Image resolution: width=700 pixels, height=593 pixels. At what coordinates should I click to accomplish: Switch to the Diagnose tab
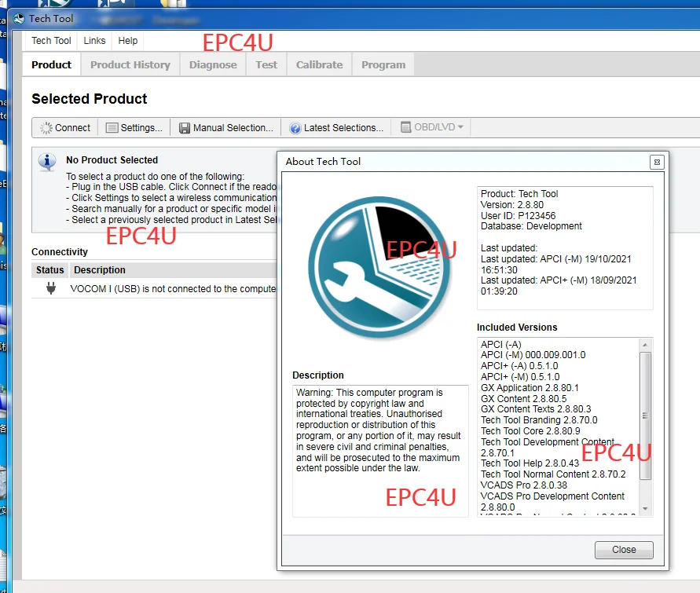pyautogui.click(x=213, y=64)
